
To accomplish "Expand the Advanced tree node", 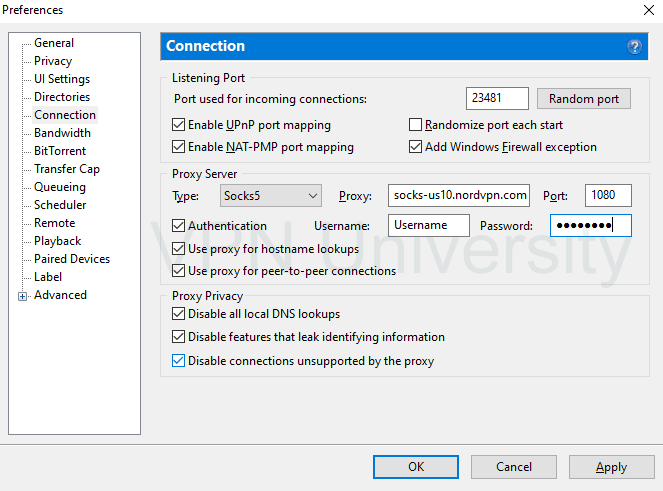I will (22, 296).
